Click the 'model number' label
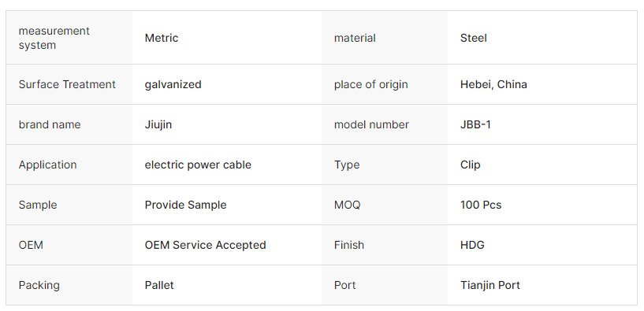Viewport: 644px width, 311px height. (371, 124)
